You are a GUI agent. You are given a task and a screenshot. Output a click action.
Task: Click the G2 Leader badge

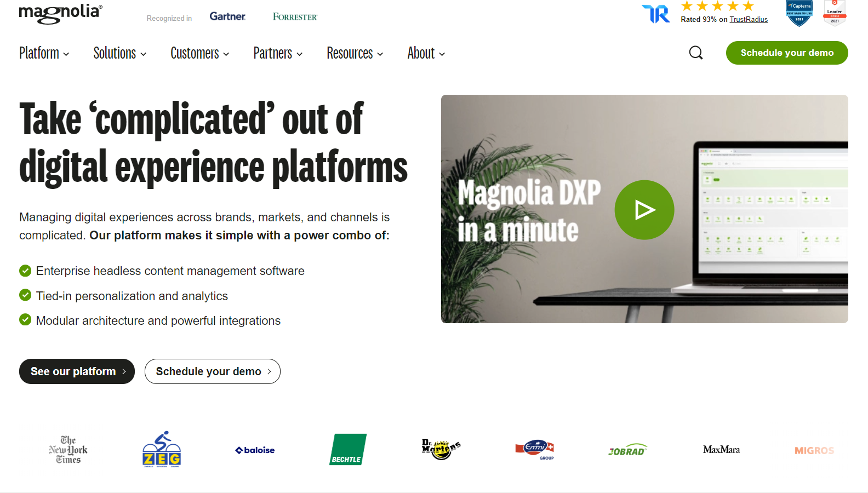tap(835, 13)
